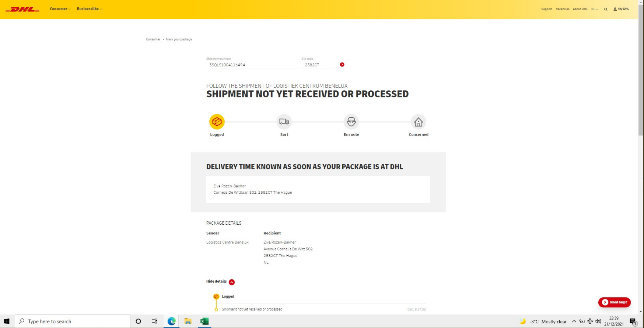This screenshot has height=328, width=644.
Task: Open the Businesslike dropdown menu
Action: click(x=90, y=9)
